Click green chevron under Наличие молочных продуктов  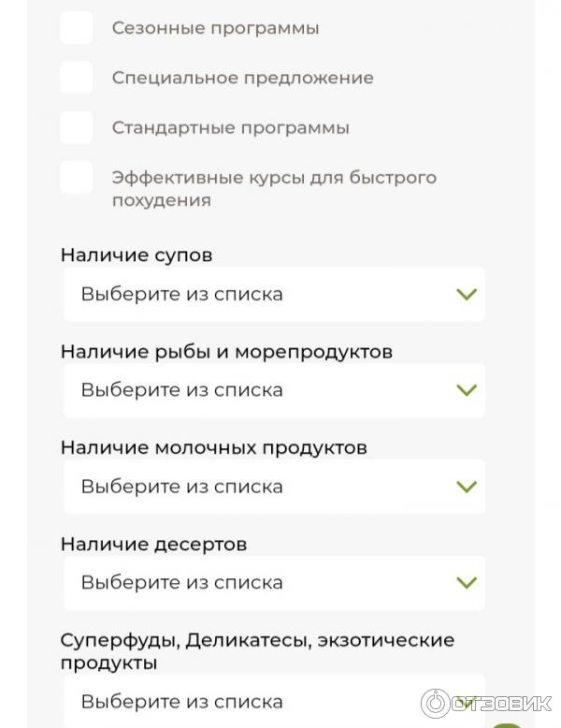[467, 487]
